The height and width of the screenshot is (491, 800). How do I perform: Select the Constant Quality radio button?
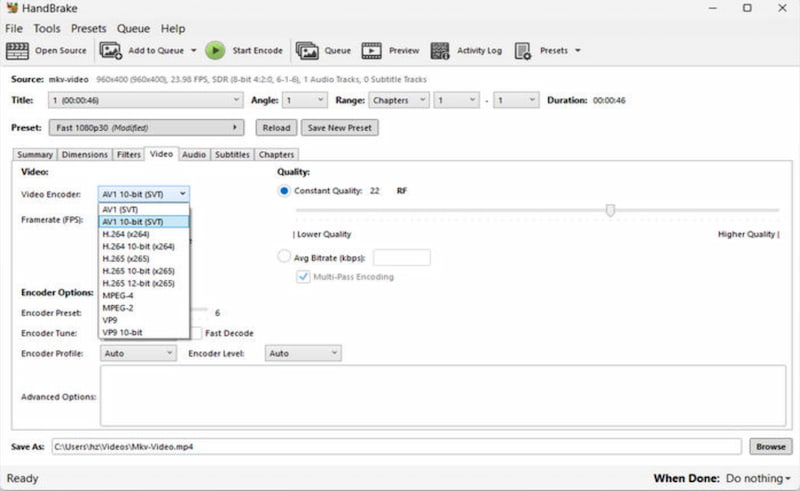click(284, 191)
